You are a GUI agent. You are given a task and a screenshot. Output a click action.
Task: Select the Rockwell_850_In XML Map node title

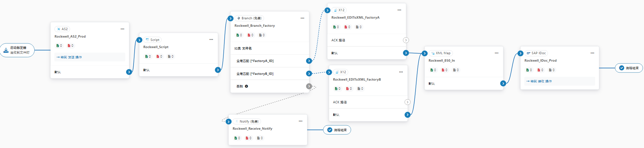pos(442,61)
